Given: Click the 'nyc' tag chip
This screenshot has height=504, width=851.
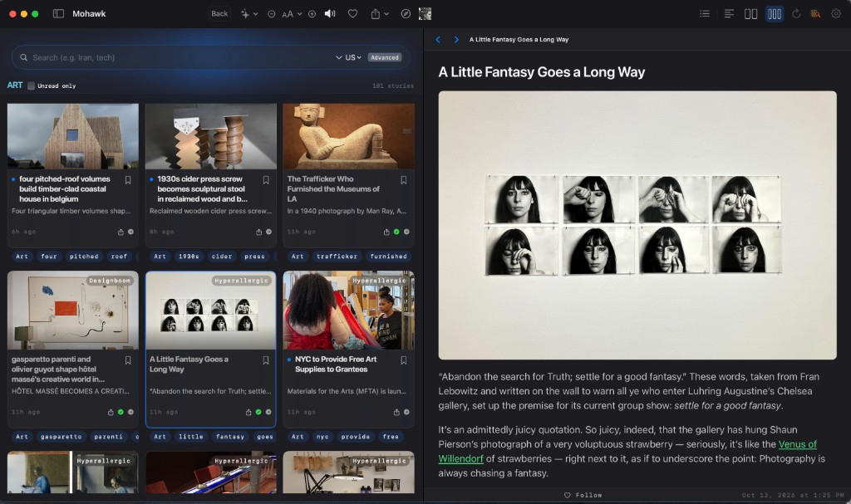Looking at the screenshot, I should [322, 436].
